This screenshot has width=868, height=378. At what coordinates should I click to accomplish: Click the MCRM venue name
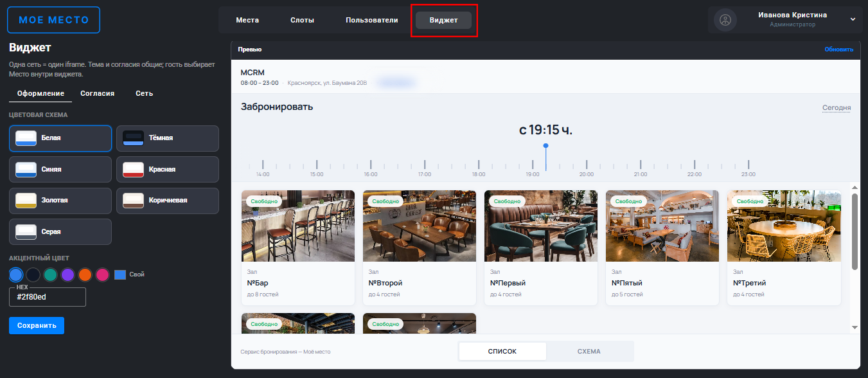tap(252, 73)
